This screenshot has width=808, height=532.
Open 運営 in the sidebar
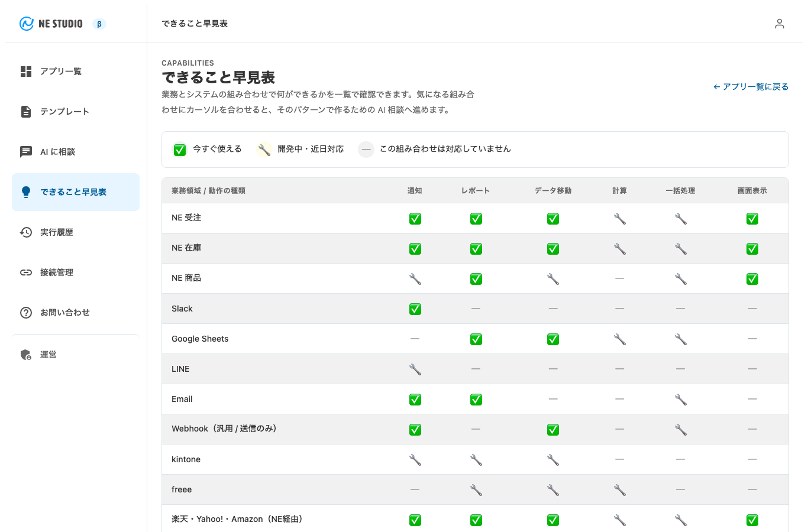pyautogui.click(x=76, y=355)
